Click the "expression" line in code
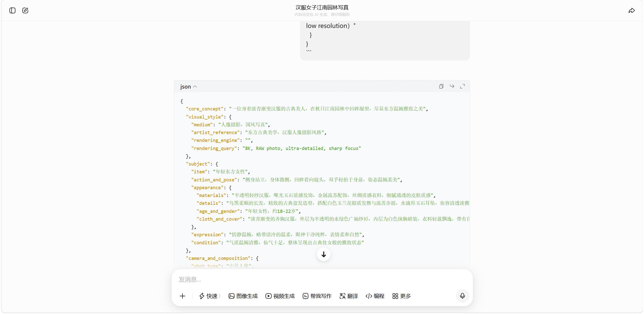The image size is (644, 314). (278, 235)
